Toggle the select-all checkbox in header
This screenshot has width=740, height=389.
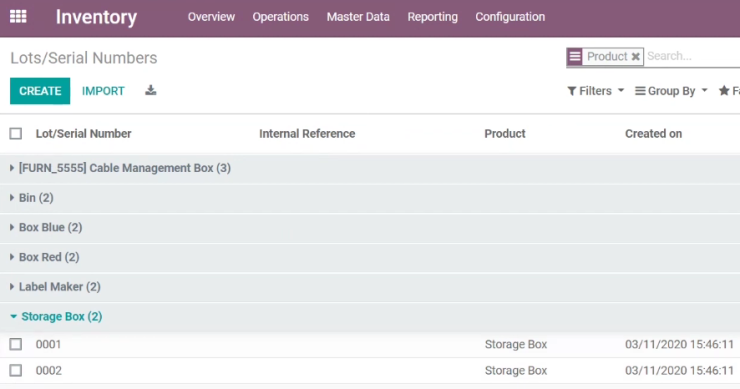[16, 134]
